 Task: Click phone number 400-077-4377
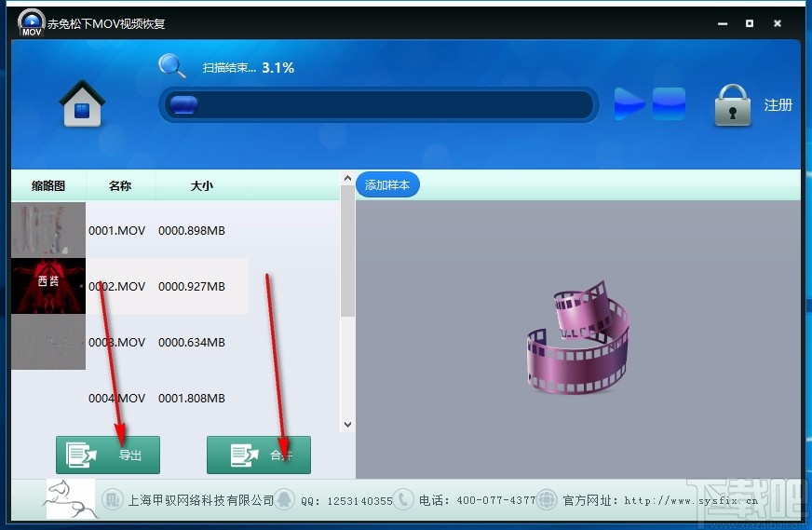pyautogui.click(x=495, y=500)
